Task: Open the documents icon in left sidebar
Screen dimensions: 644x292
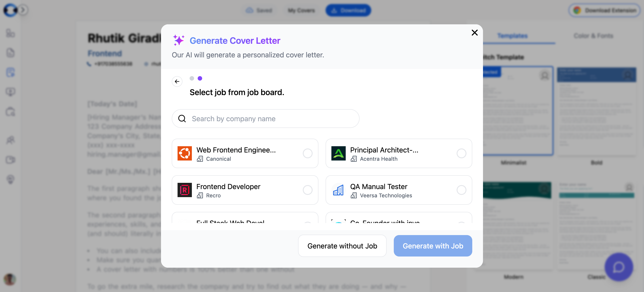Action: (10, 53)
